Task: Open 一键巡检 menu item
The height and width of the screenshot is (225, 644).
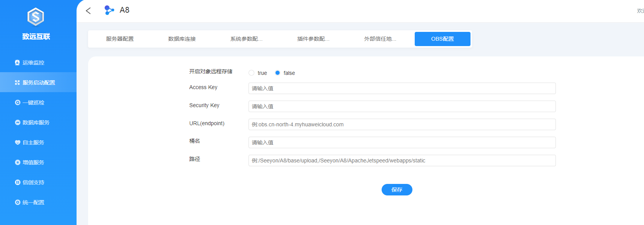Action: tap(38, 103)
